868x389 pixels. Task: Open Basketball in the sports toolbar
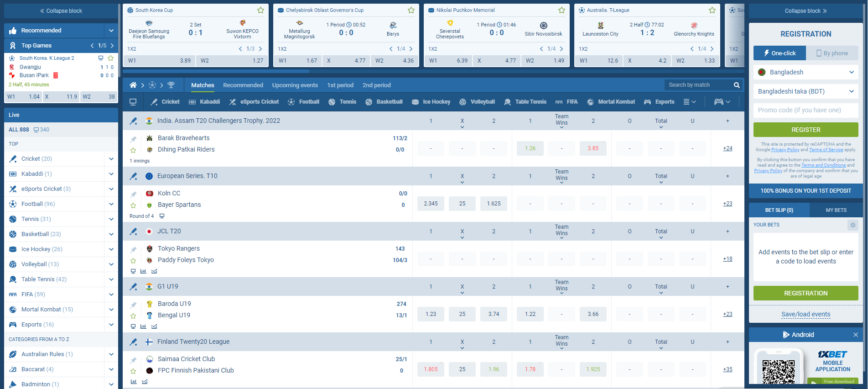click(384, 102)
